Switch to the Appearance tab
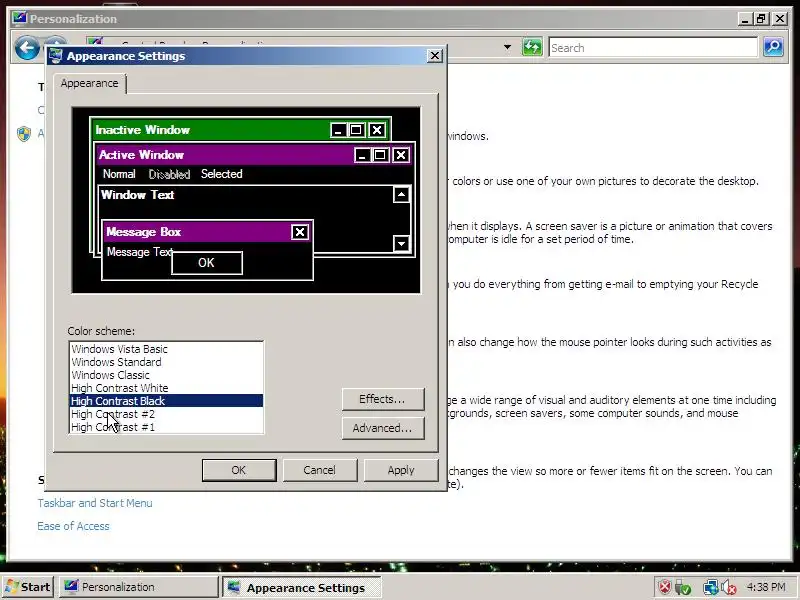 (89, 83)
